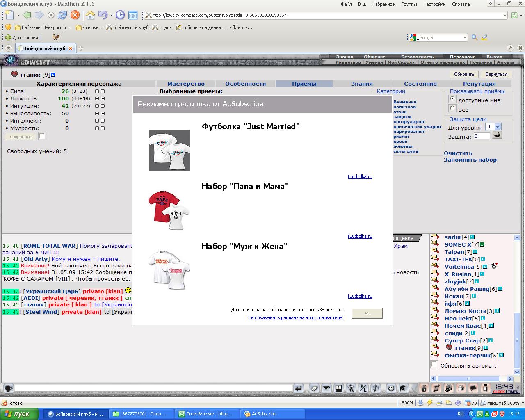This screenshot has width=525, height=420.
Task: Click the "Футболка Just Married" t-shirt thumbnail
Action: pyautogui.click(x=169, y=150)
